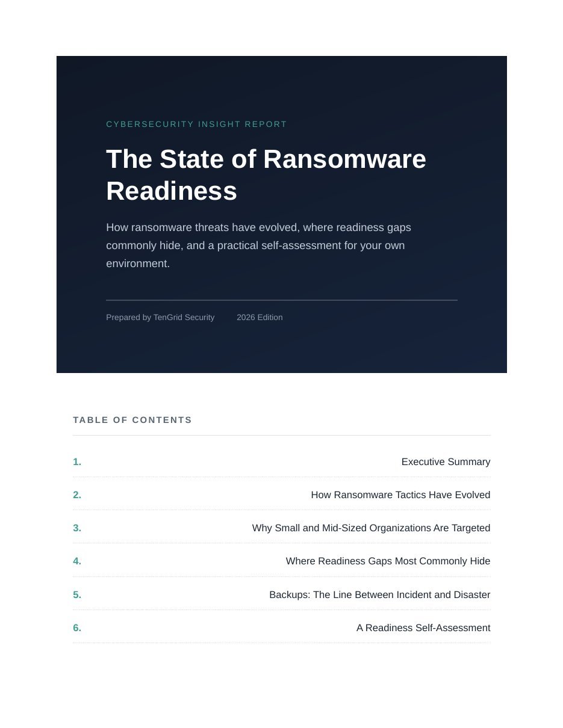This screenshot has width=563, height=728.
Task: Open the Executive Summary contents entry
Action: (446, 462)
